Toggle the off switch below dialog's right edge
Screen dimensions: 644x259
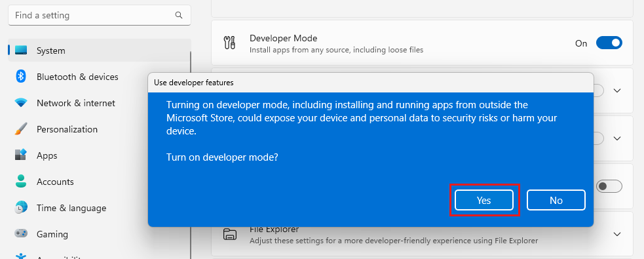[x=609, y=186]
